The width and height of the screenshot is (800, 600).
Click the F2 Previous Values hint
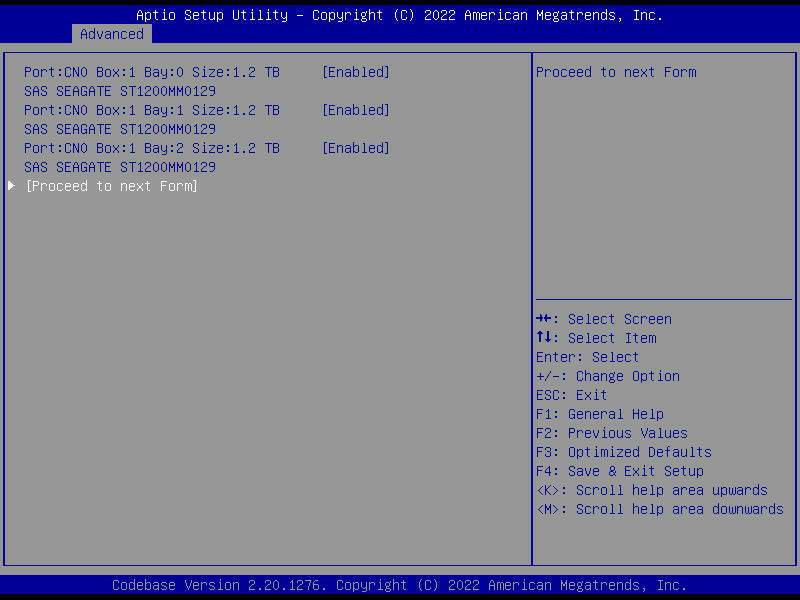(x=611, y=433)
